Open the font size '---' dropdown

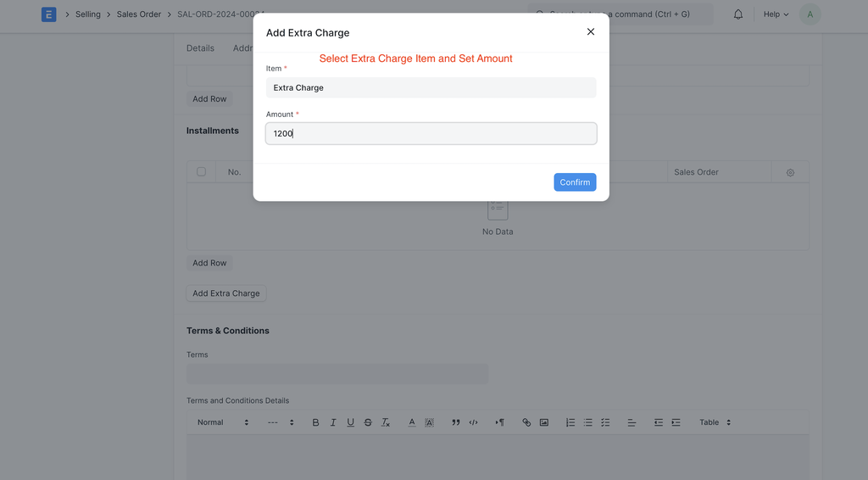pos(280,422)
